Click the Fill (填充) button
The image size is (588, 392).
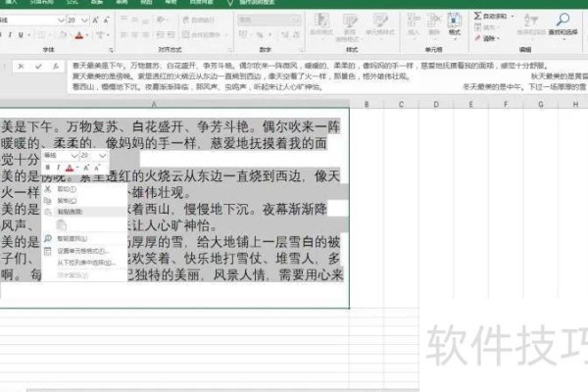485,27
